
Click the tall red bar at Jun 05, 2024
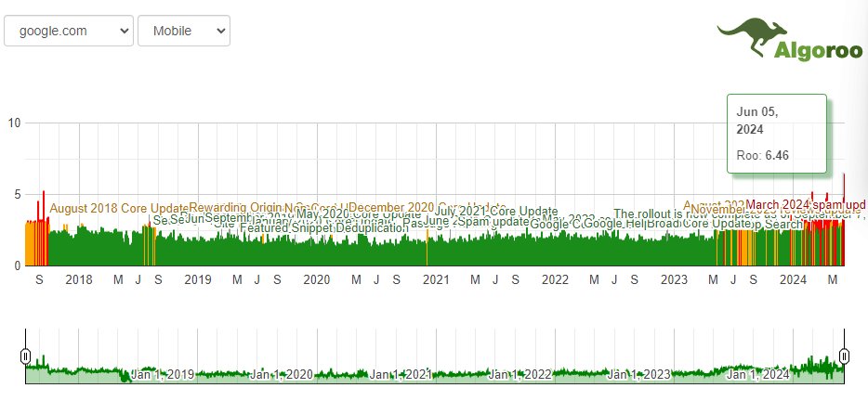pyautogui.click(x=844, y=220)
